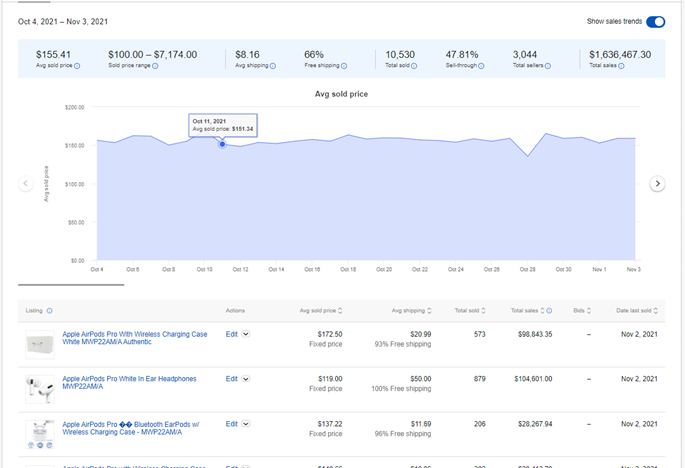The width and height of the screenshot is (685, 468).
Task: Select the $1,636,467.30 total sales value
Action: (620, 55)
